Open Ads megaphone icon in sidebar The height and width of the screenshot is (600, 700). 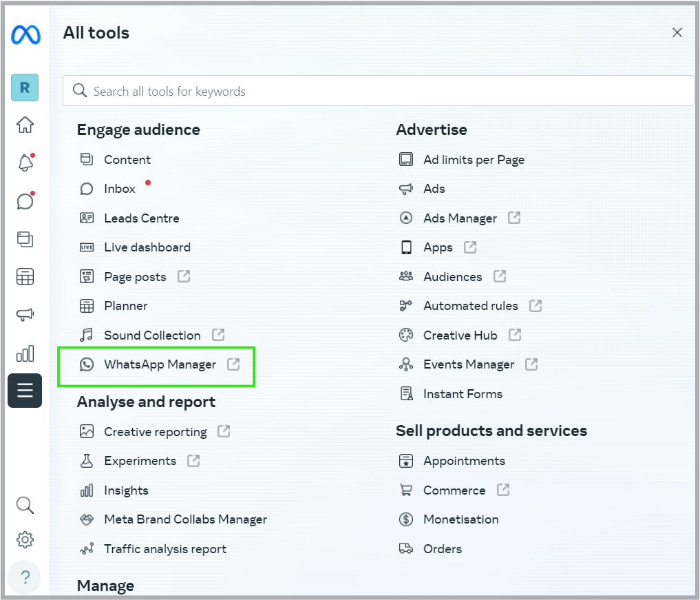(25, 315)
